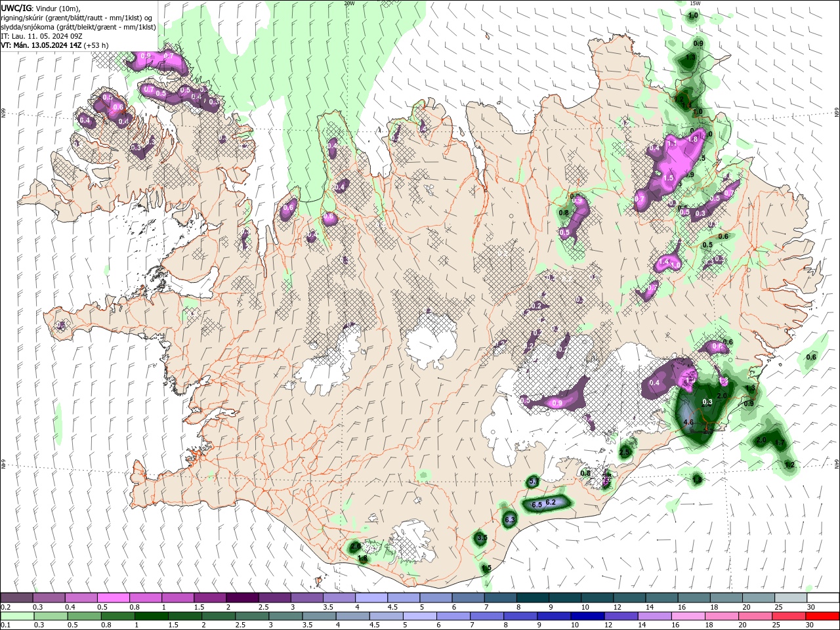
Task: Click the 1.1 snowfall value in the northeast
Action: [x=671, y=142]
